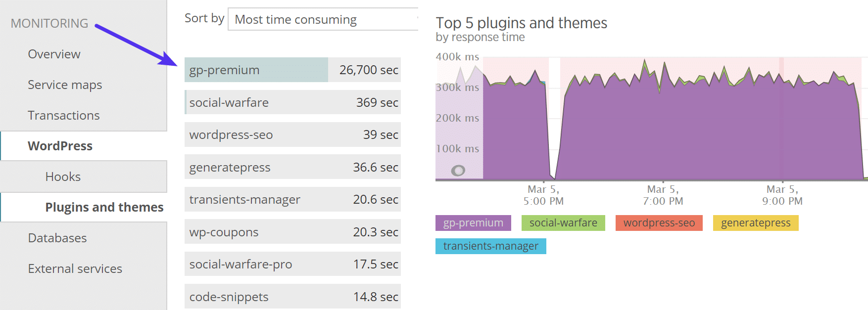Select the wp-coupons plugin row
The width and height of the screenshot is (868, 310).
click(292, 231)
